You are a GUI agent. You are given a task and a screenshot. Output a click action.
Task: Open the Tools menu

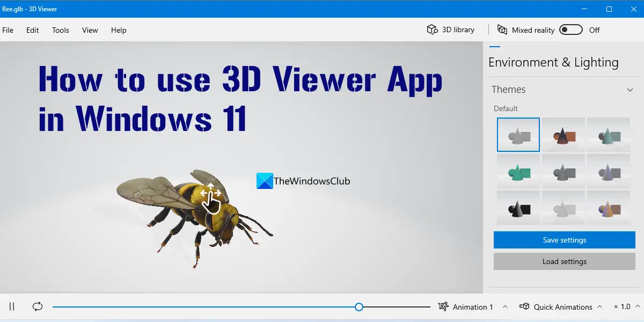click(x=61, y=30)
